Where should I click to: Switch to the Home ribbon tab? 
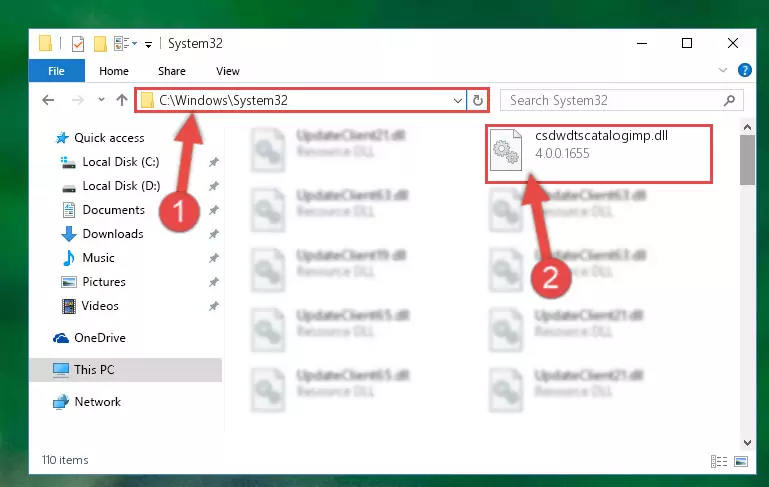114,71
